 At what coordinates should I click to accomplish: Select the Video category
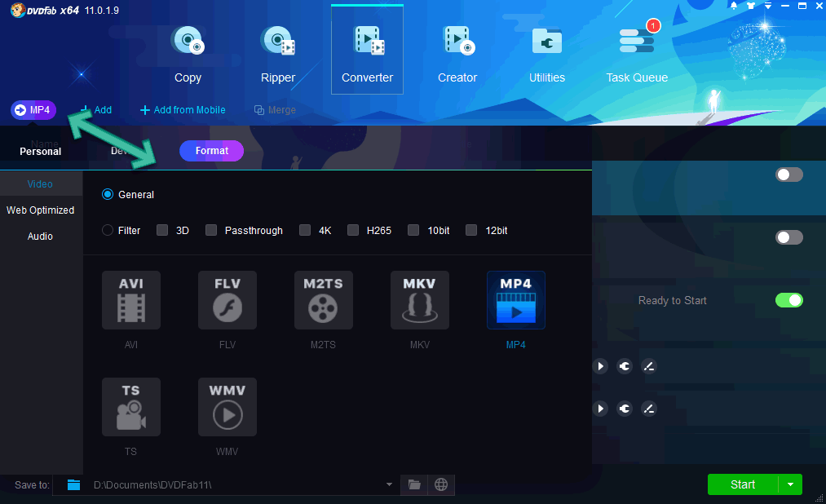[40, 183]
